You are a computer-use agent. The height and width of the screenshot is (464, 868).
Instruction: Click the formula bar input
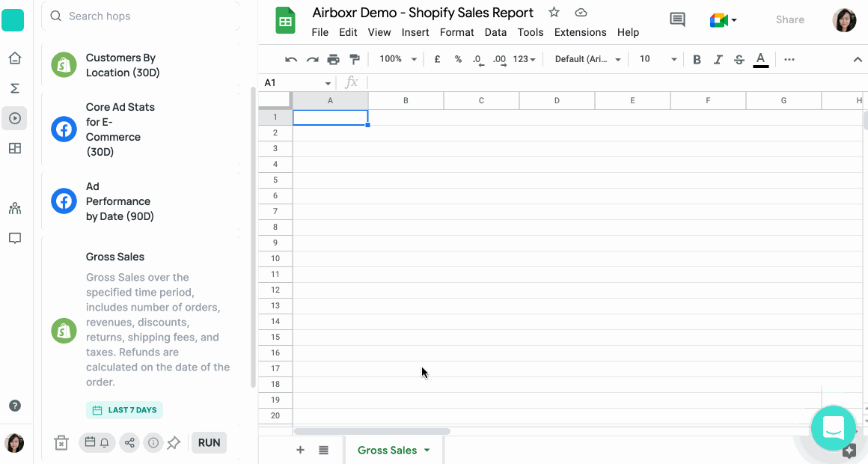coord(617,83)
